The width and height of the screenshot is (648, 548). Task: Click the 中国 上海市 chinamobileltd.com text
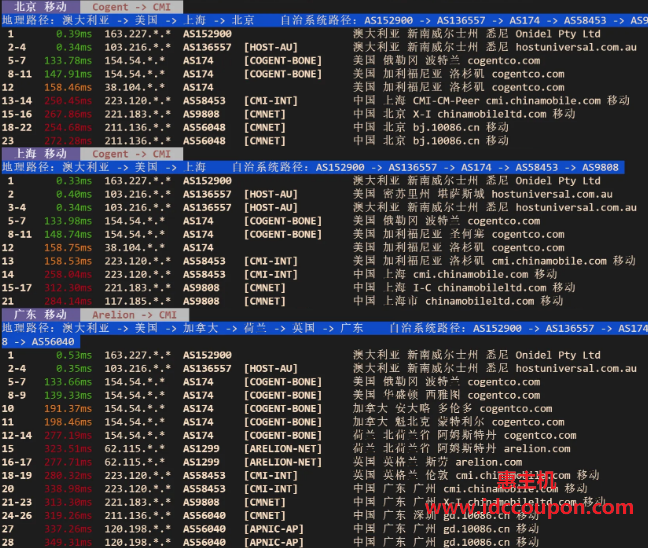(x=444, y=301)
